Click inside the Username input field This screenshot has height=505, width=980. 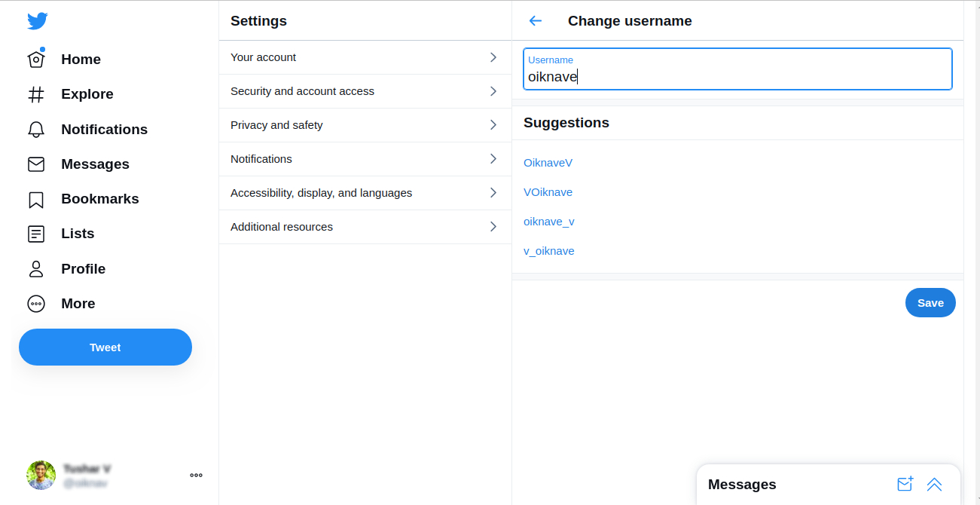737,76
